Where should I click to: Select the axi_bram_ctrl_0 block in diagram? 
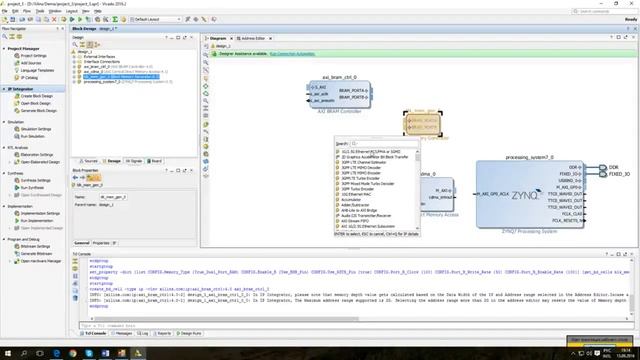pyautogui.click(x=340, y=94)
